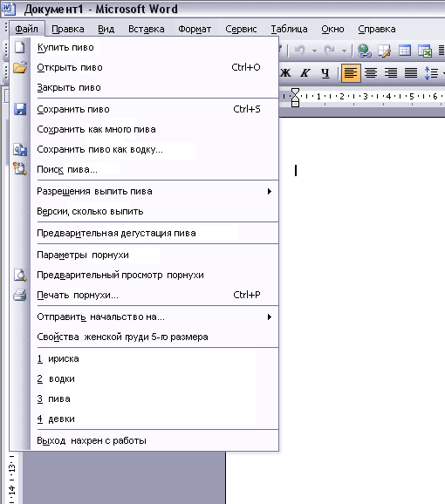This screenshot has height=504, width=445.
Task: Open the Формат menu
Action: [195, 29]
